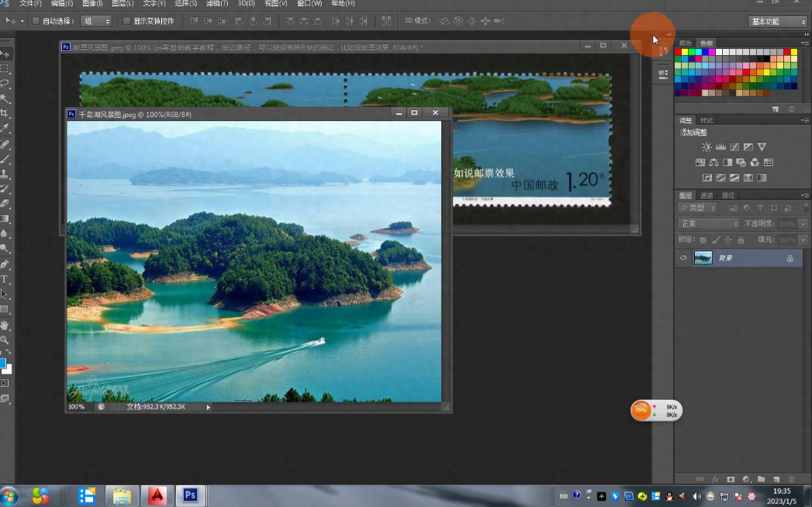812x507 pixels.
Task: Toggle type layer filter T icon
Action: 760,209
